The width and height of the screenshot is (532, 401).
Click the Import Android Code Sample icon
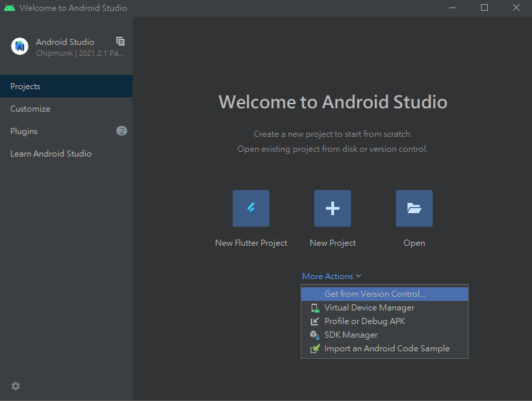315,349
